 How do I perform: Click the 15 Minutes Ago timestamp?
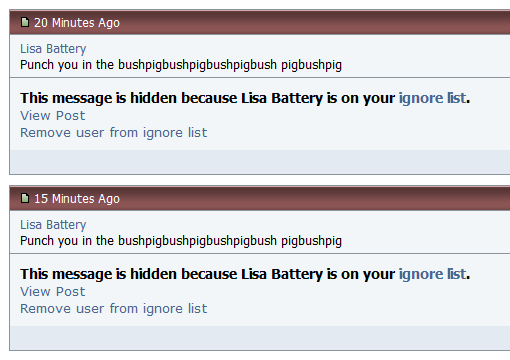(x=77, y=199)
